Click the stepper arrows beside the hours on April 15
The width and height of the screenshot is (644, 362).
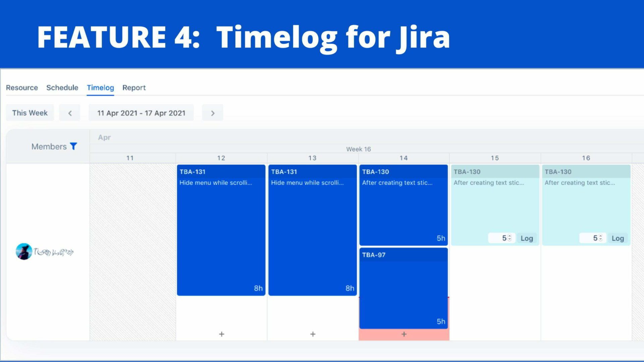coord(511,238)
